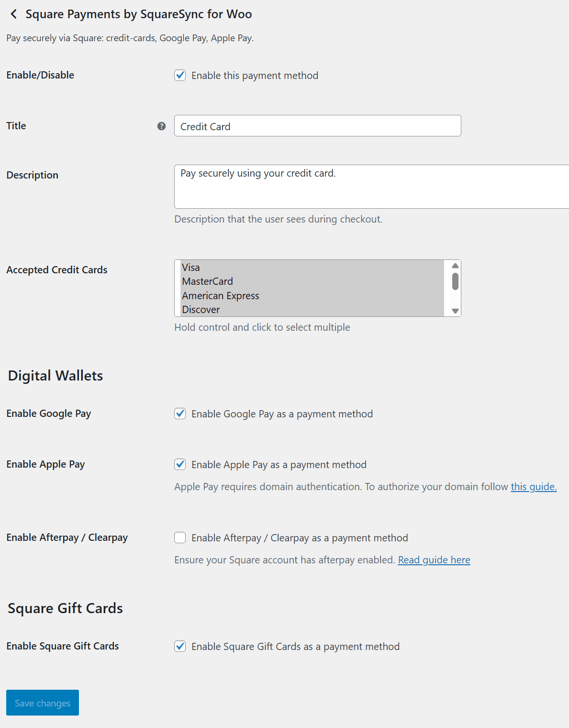Click the 'Square Gift Cards' section heading
The height and width of the screenshot is (728, 569).
[66, 608]
